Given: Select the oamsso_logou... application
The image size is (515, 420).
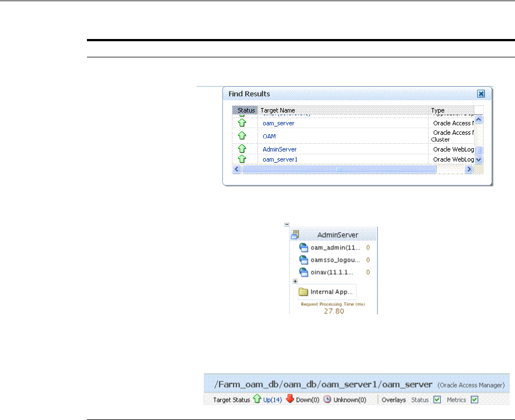Looking at the screenshot, I should click(x=335, y=260).
